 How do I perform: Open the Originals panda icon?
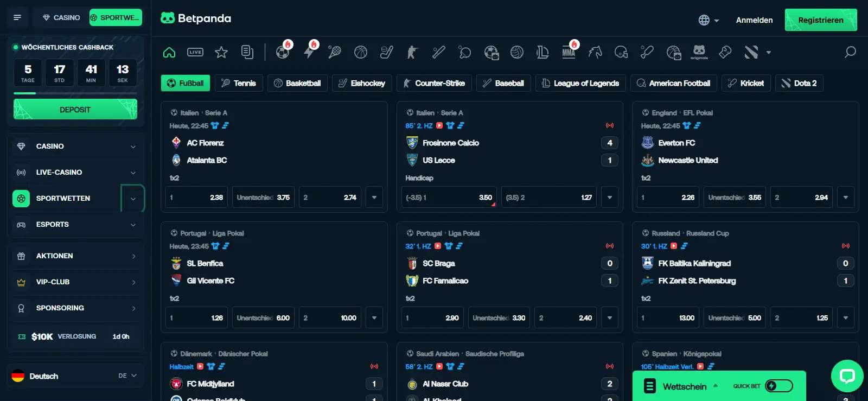point(699,52)
